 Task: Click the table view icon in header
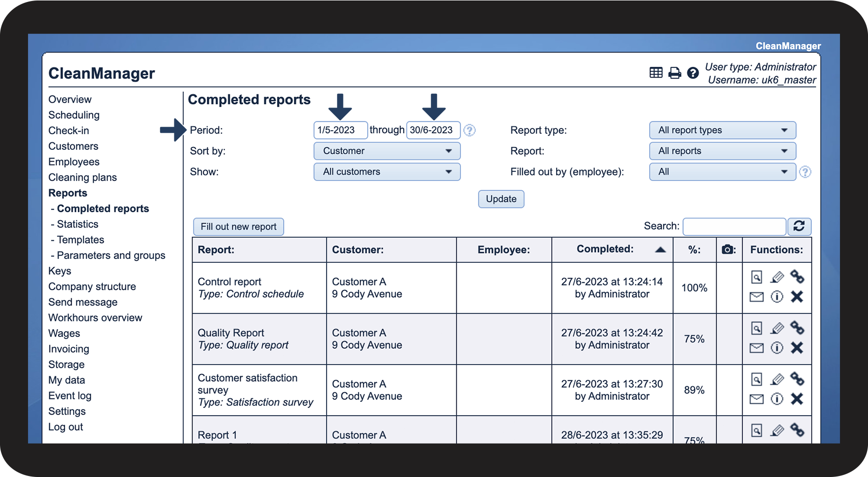pyautogui.click(x=656, y=73)
